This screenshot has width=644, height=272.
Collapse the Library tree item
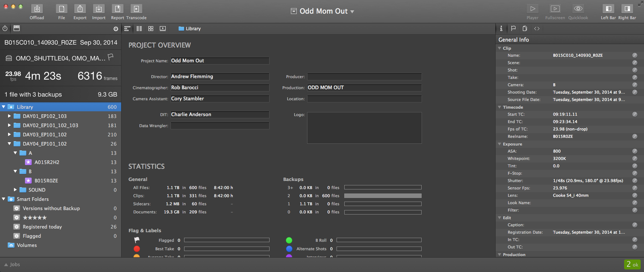(x=3, y=107)
